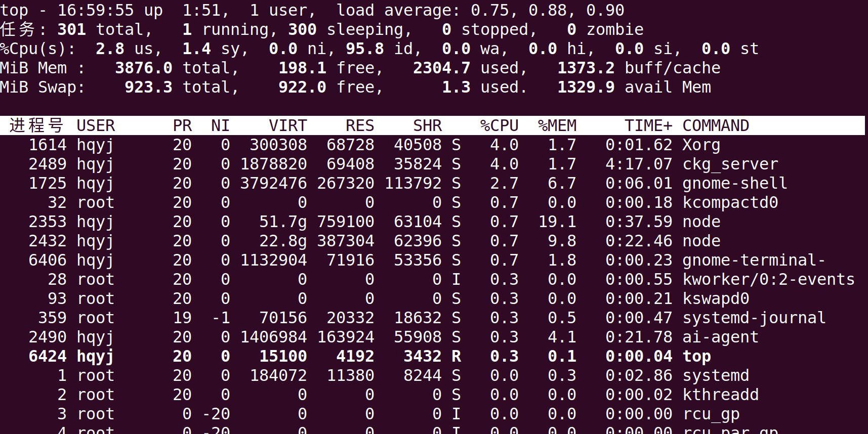Click the COMMAND column header
This screenshot has width=868, height=434.
[x=716, y=125]
